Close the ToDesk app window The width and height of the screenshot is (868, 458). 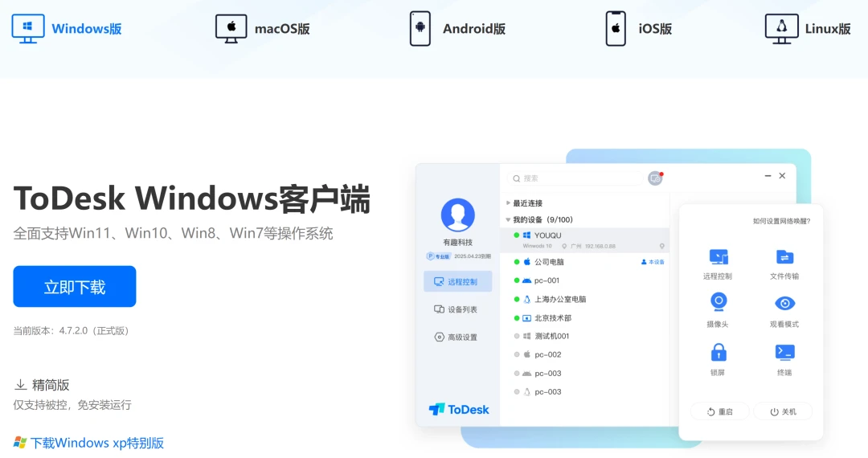(782, 176)
